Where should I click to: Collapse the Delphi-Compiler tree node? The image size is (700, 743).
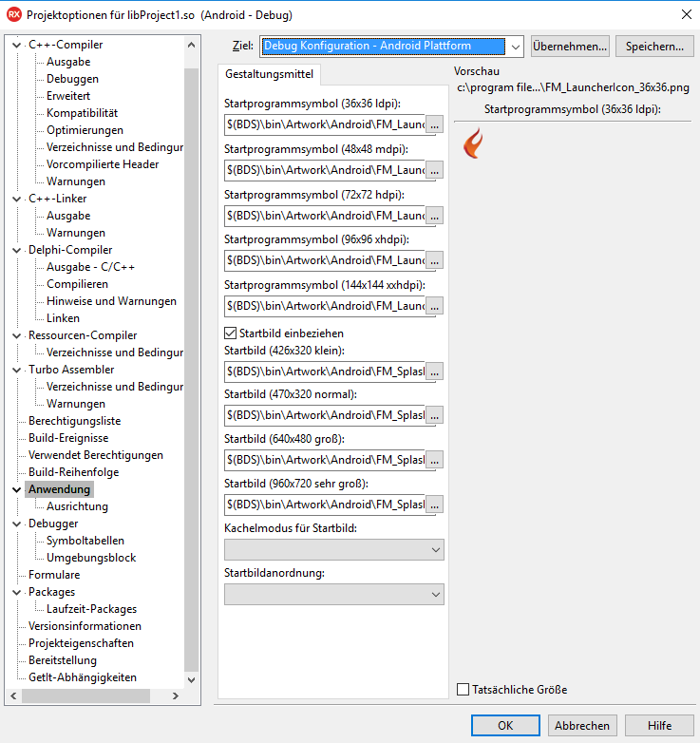(x=17, y=250)
